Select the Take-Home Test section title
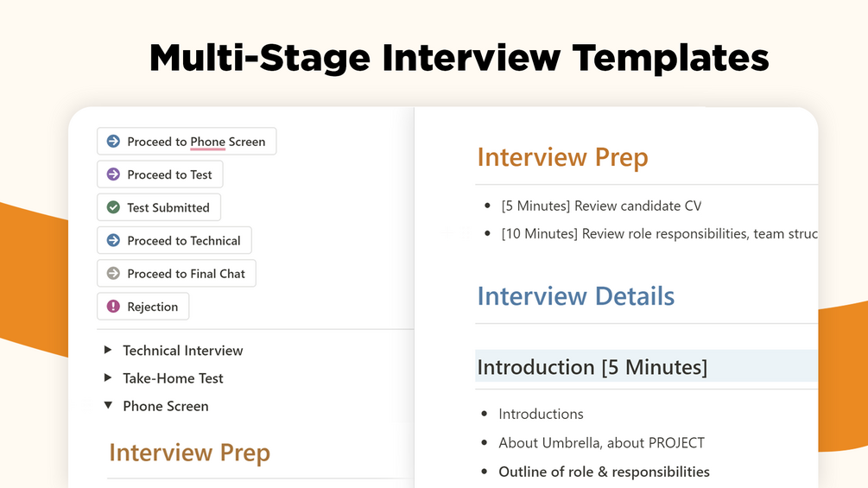868x488 pixels. 173,378
